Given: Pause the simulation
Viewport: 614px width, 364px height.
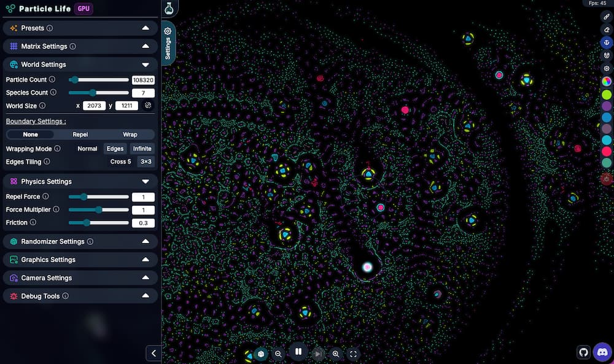Looking at the screenshot, I should (x=298, y=352).
